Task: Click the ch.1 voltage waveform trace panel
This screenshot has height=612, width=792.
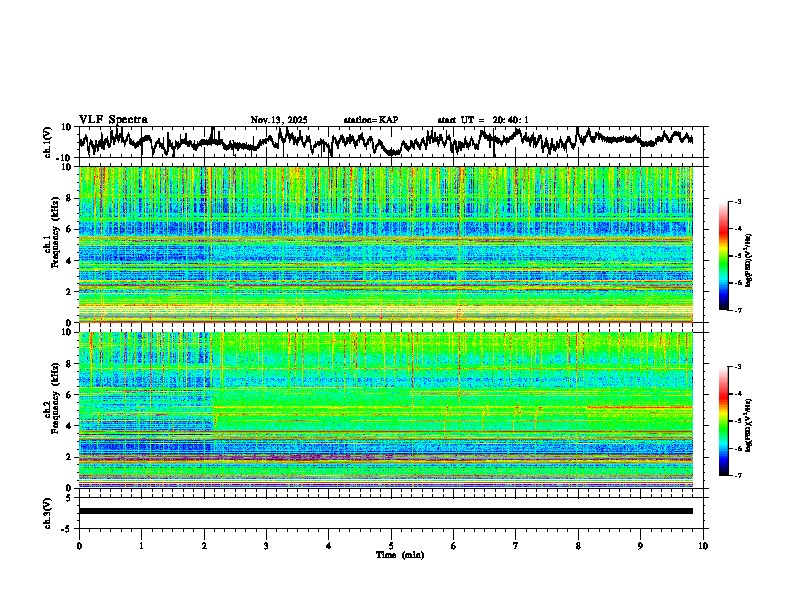Action: click(x=390, y=142)
